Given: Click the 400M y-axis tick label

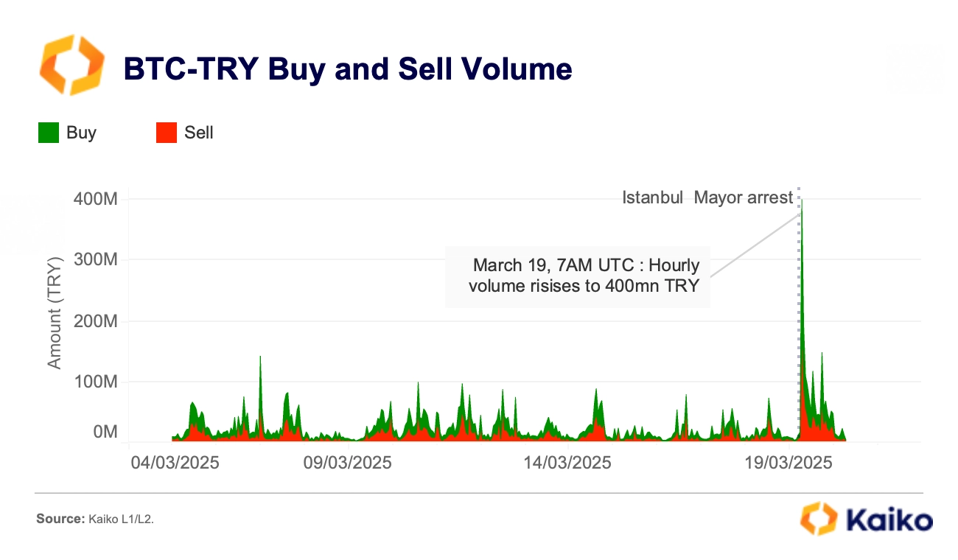Looking at the screenshot, I should click(x=96, y=199).
